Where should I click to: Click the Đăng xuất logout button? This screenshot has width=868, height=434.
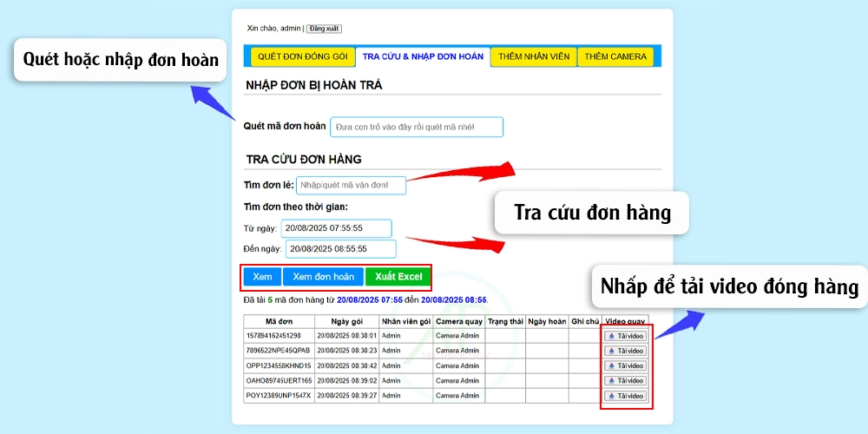[x=324, y=29]
